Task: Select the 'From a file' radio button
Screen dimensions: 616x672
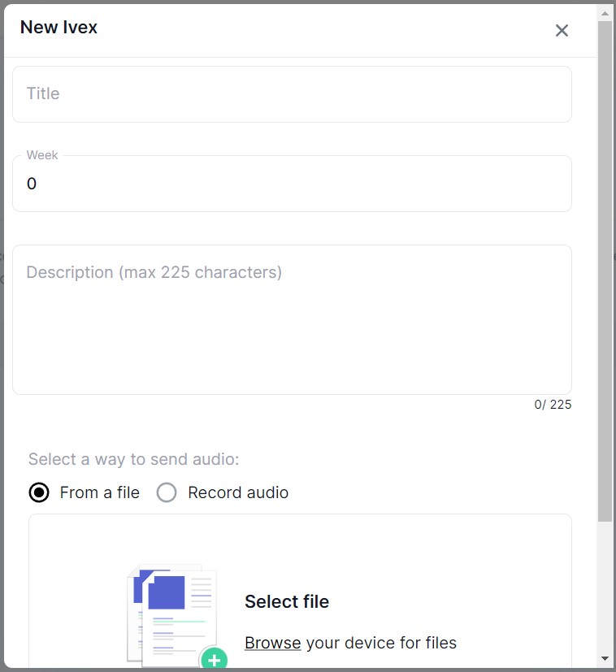Action: (x=39, y=492)
